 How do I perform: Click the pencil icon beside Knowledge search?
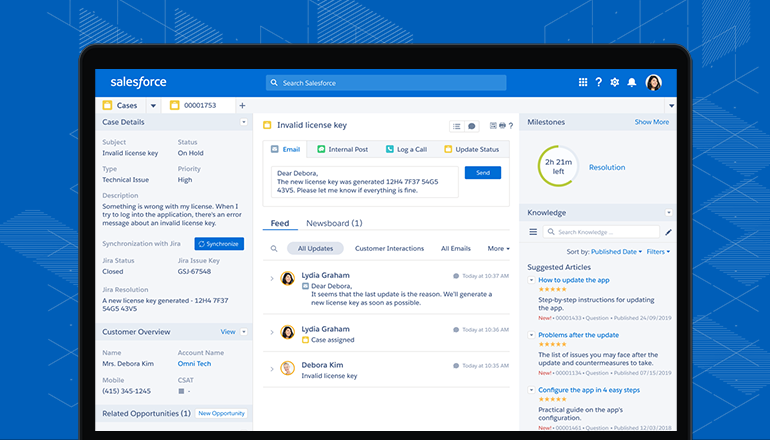pos(668,232)
